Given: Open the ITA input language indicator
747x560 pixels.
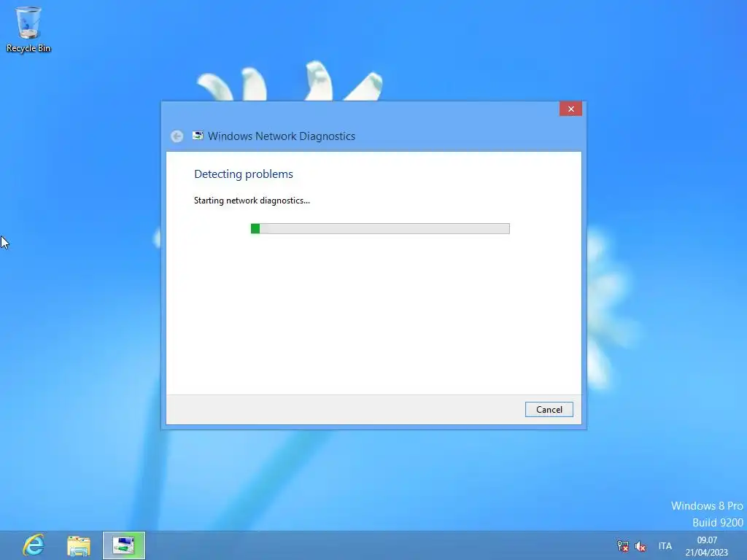Looking at the screenshot, I should [x=665, y=545].
